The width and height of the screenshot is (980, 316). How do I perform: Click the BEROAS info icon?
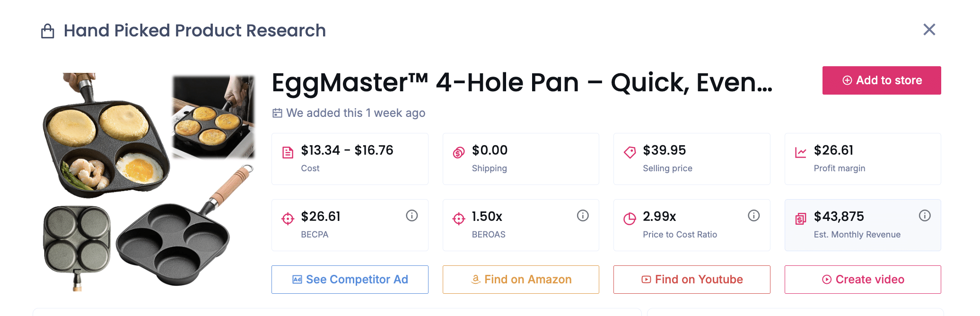[x=583, y=216]
